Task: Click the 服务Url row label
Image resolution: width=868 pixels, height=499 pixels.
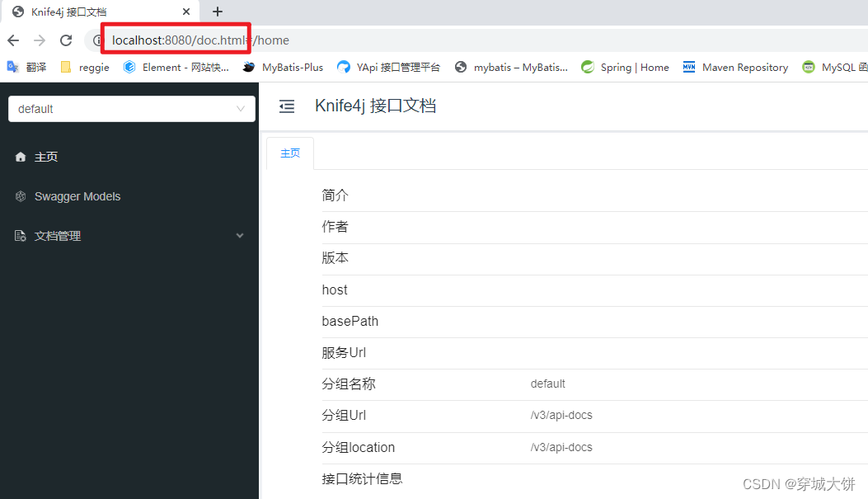Action: [344, 353]
